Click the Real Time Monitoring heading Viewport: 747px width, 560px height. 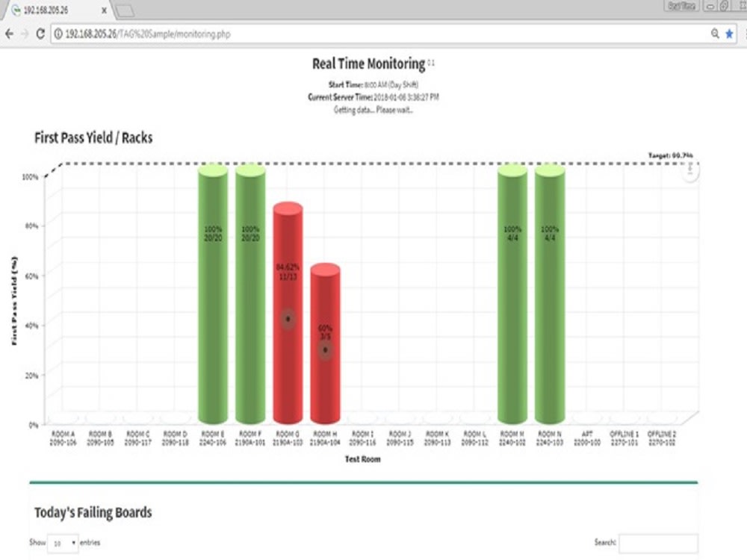(x=369, y=63)
